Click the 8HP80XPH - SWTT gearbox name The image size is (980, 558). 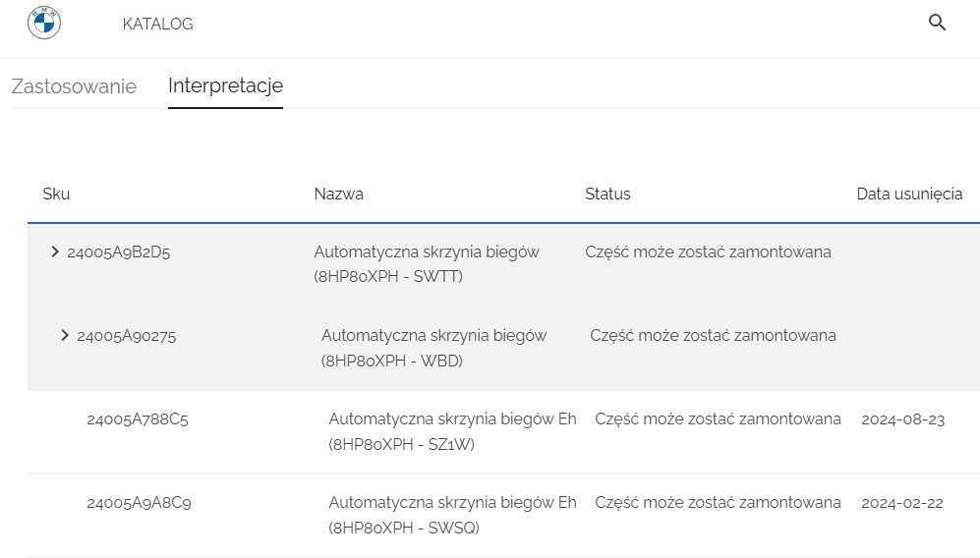pos(427,264)
